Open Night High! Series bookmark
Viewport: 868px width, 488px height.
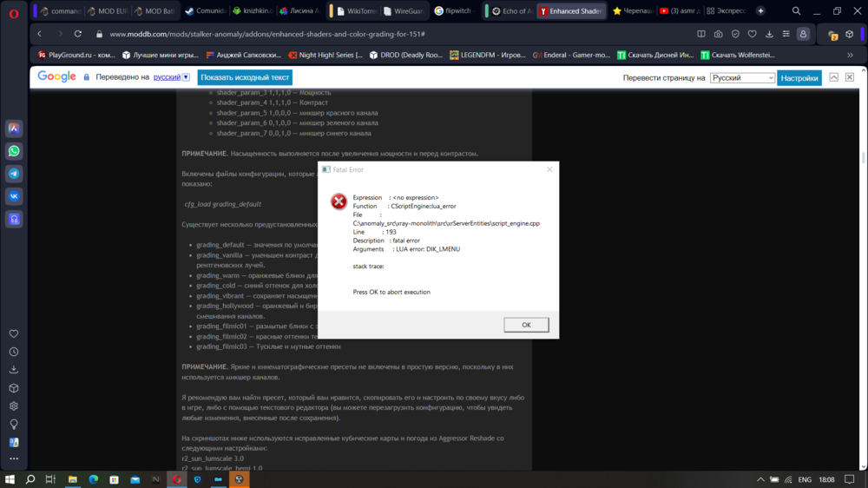(x=325, y=55)
